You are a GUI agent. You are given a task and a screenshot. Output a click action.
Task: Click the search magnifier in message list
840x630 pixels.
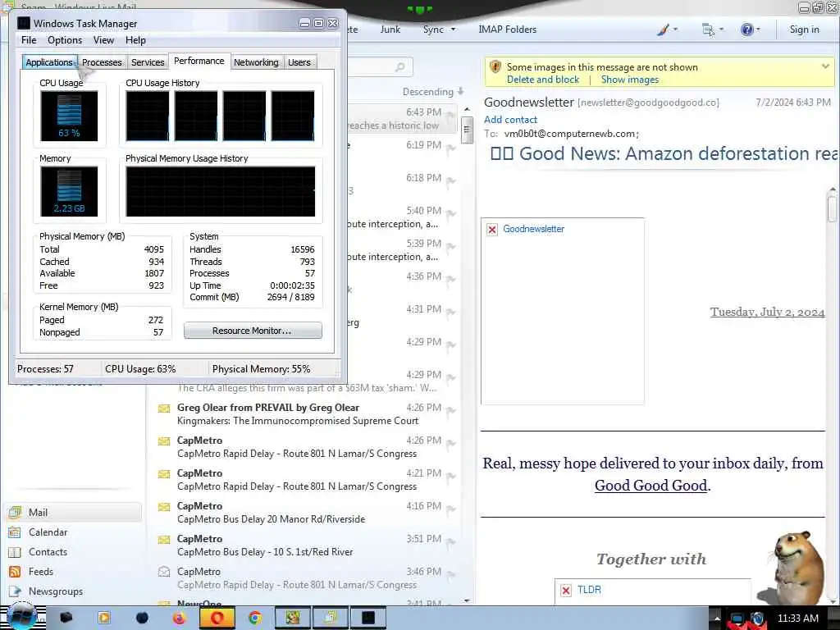pos(399,67)
